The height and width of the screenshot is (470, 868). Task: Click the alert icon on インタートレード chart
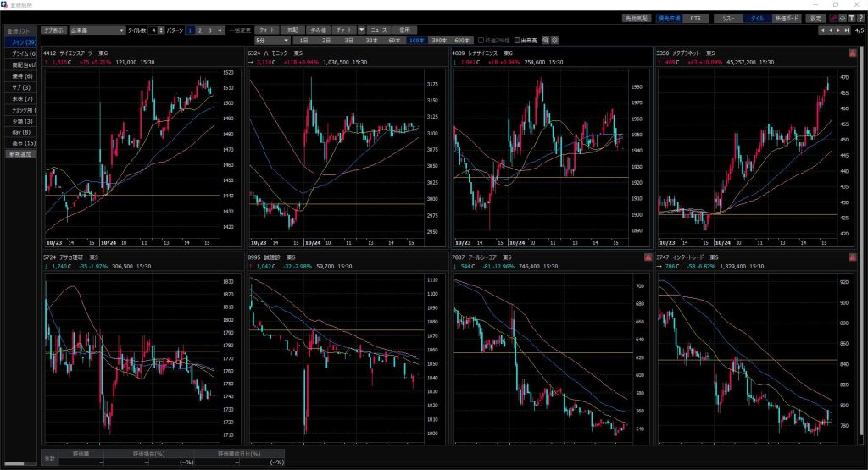(852, 256)
